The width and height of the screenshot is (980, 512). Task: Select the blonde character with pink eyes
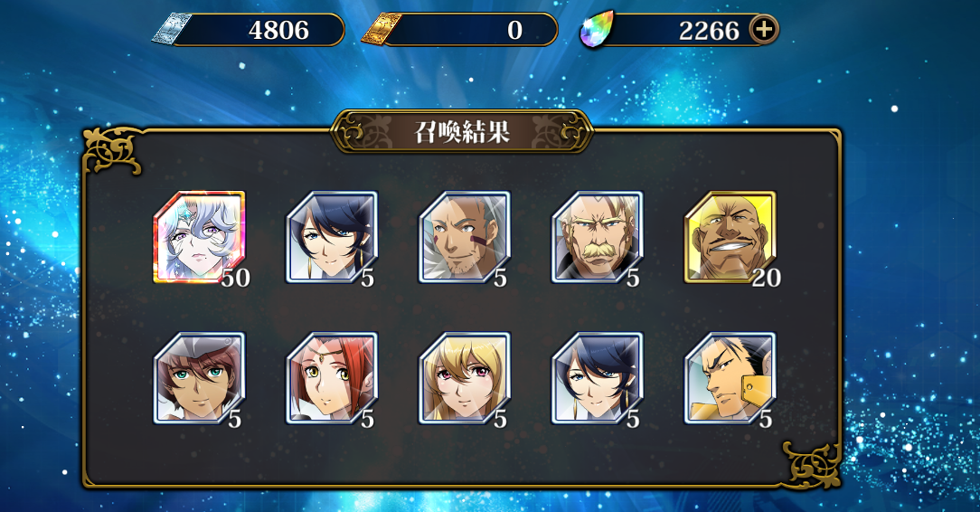(465, 378)
